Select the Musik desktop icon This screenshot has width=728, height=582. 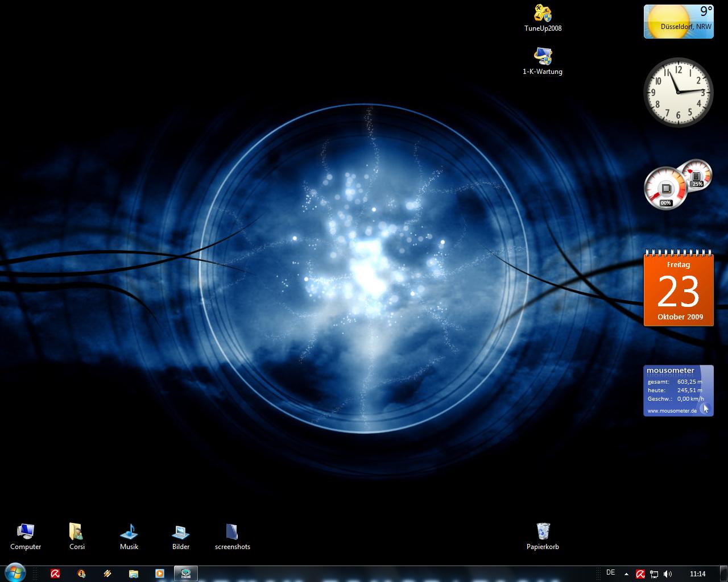click(x=129, y=532)
